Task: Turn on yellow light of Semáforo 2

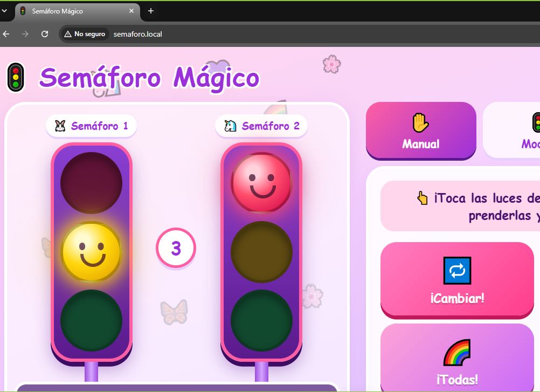Action: (261, 252)
